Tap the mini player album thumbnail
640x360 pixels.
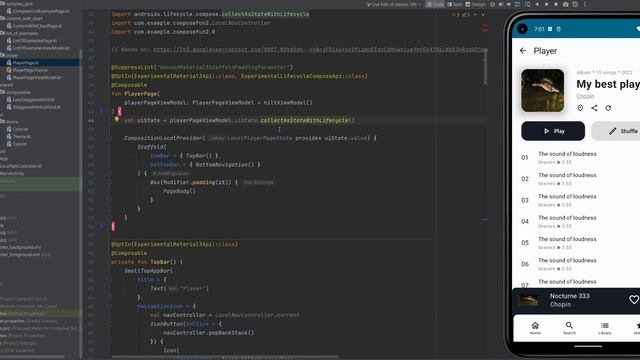click(528, 300)
